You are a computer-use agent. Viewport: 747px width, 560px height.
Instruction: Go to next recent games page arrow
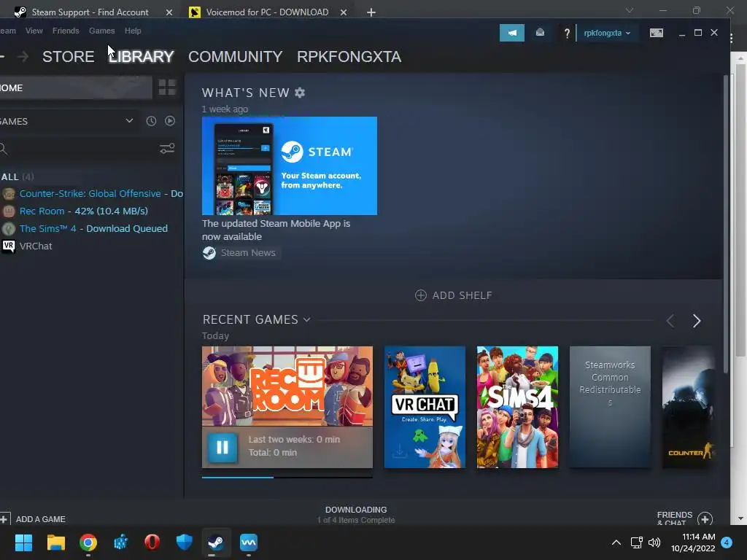pos(697,321)
